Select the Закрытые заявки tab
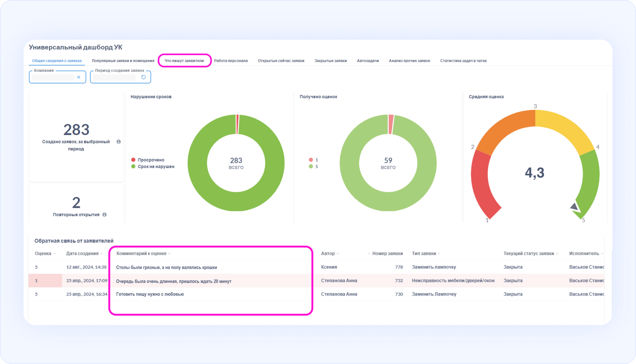636x364 pixels. 330,61
